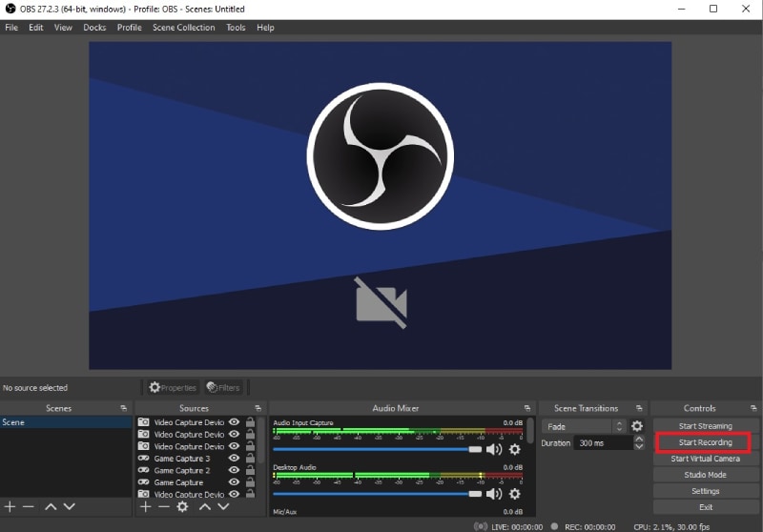763x532 pixels.
Task: Select the Scene entry in the Scenes list
Action: point(66,422)
